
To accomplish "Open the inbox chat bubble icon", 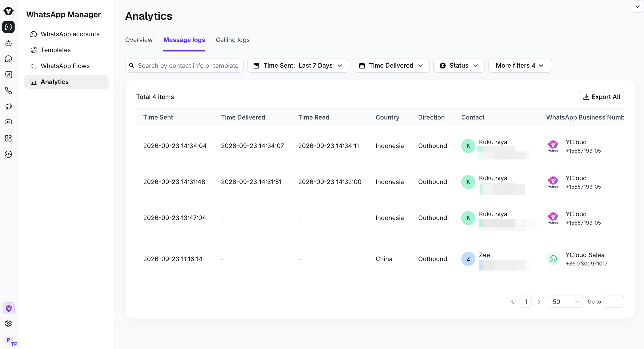I will tap(8, 59).
